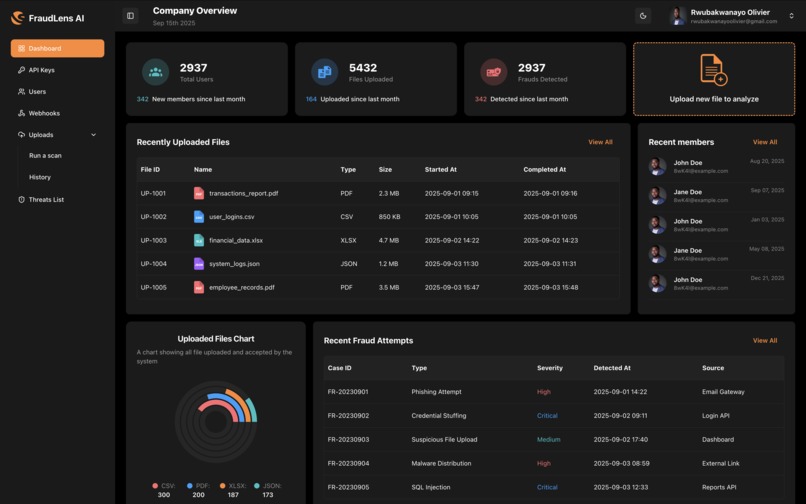Go to Threats List

pos(46,200)
